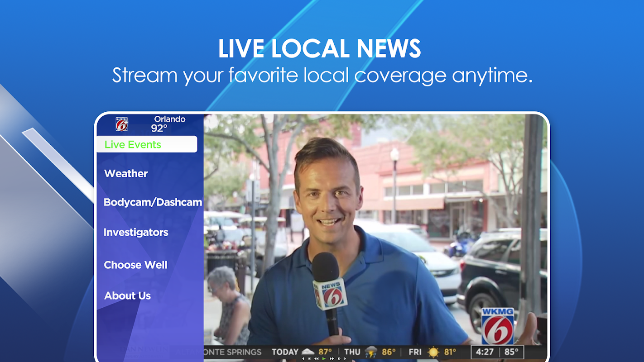
Task: Click the THU 86° forecast text
Action: point(370,352)
